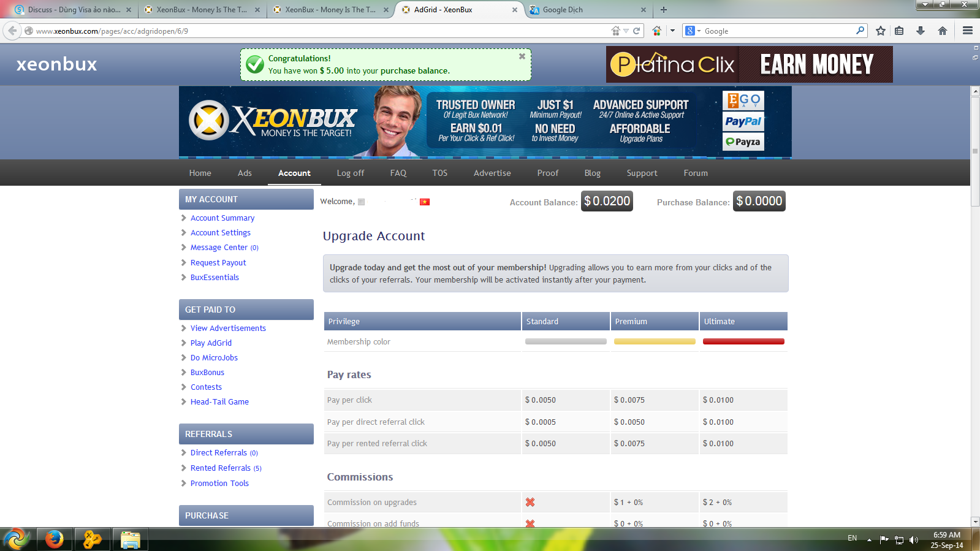The width and height of the screenshot is (980, 551).
Task: Open the Head-Tail Game link
Action: click(x=219, y=401)
